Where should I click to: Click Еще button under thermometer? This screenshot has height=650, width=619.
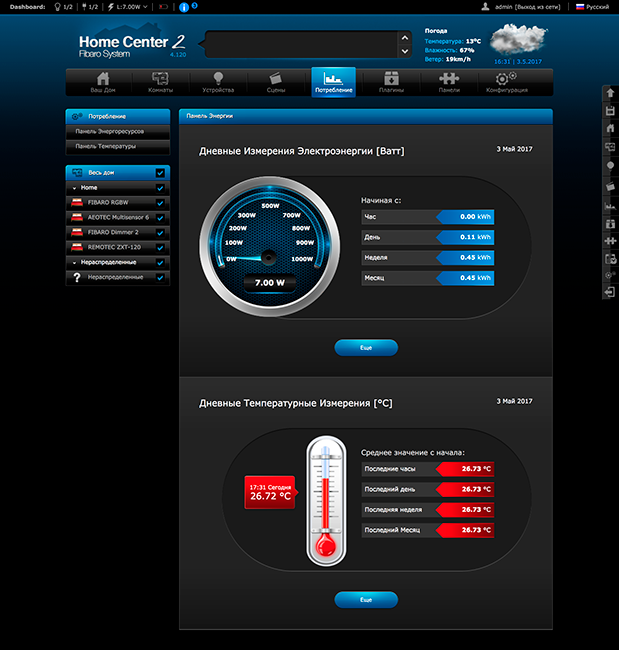pos(366,600)
